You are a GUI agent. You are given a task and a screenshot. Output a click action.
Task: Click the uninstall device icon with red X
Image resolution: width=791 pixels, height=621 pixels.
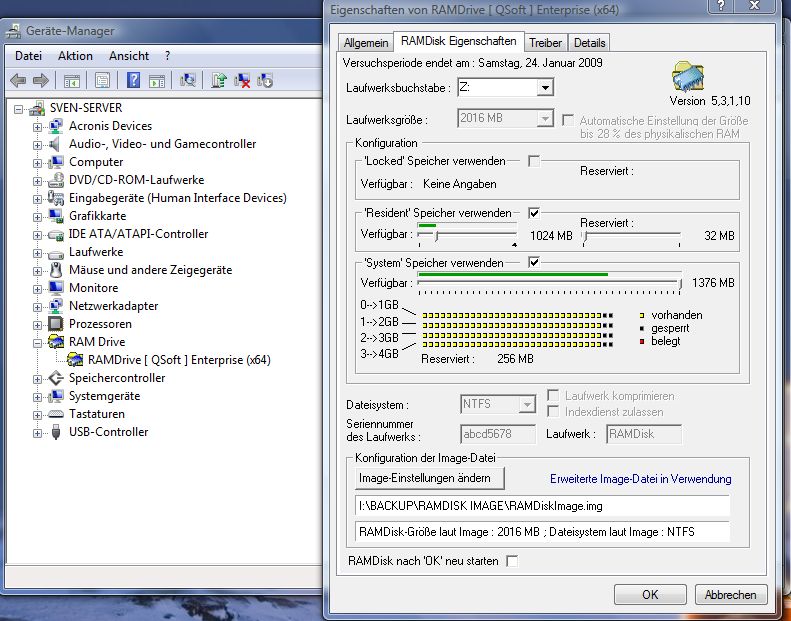click(x=242, y=80)
